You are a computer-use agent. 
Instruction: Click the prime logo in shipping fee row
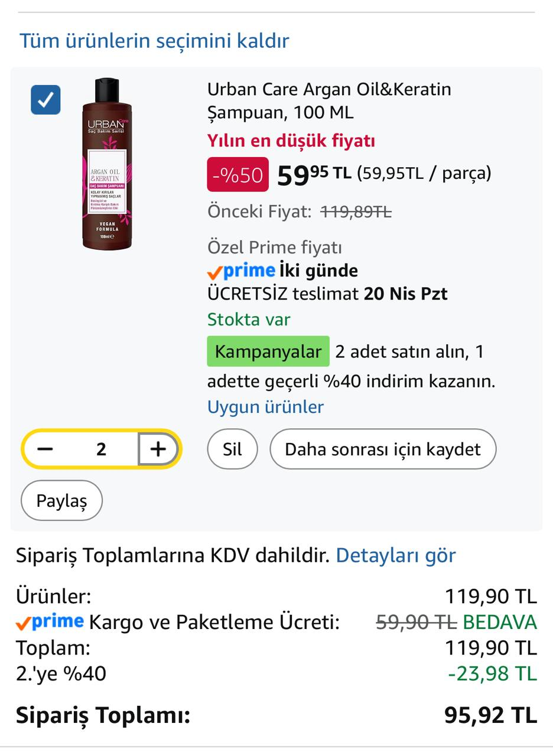coord(50,622)
